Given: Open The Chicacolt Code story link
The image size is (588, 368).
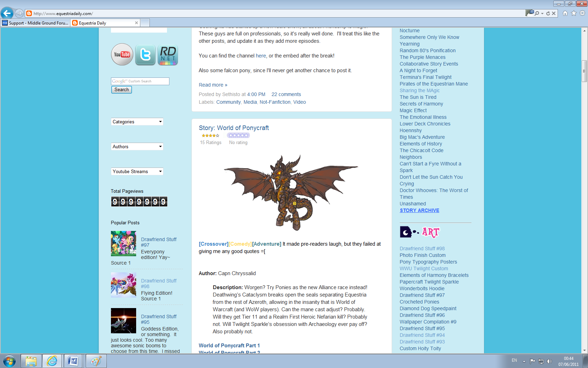Looking at the screenshot, I should (x=421, y=150).
